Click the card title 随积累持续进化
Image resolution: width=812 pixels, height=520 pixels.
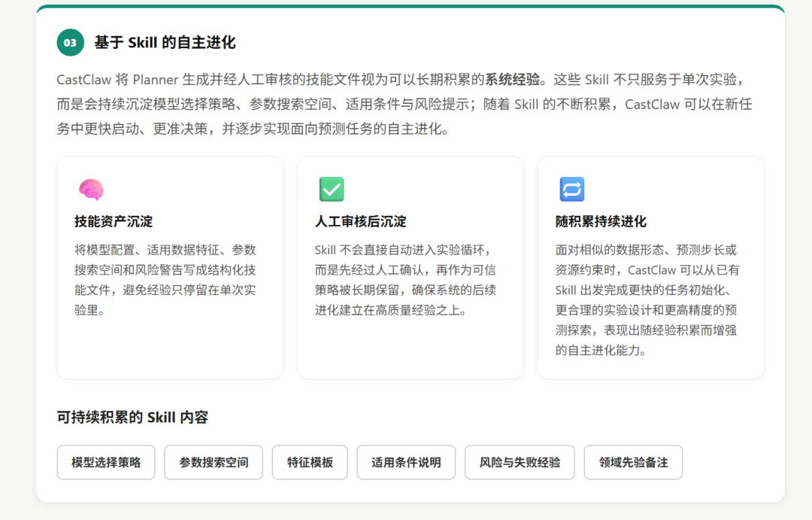[x=601, y=222]
